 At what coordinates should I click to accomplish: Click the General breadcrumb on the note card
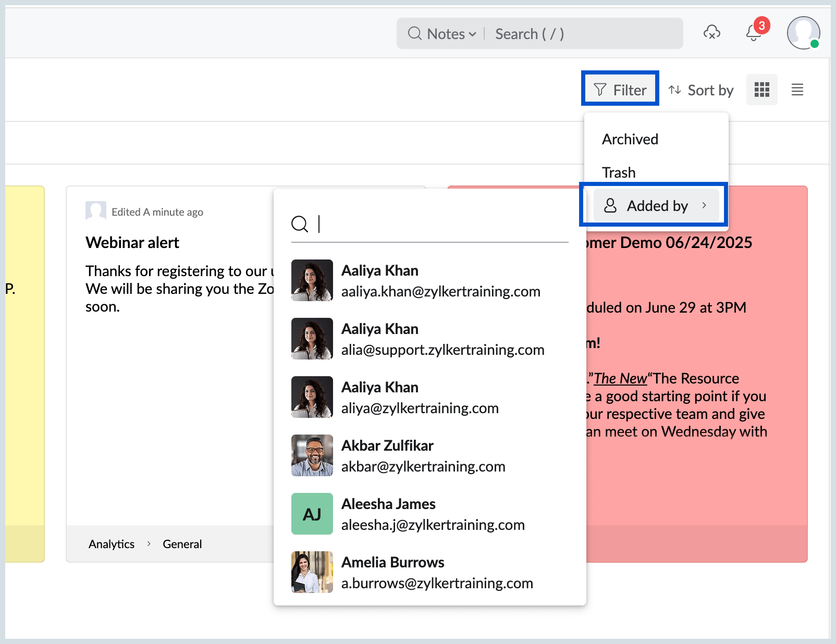point(182,544)
